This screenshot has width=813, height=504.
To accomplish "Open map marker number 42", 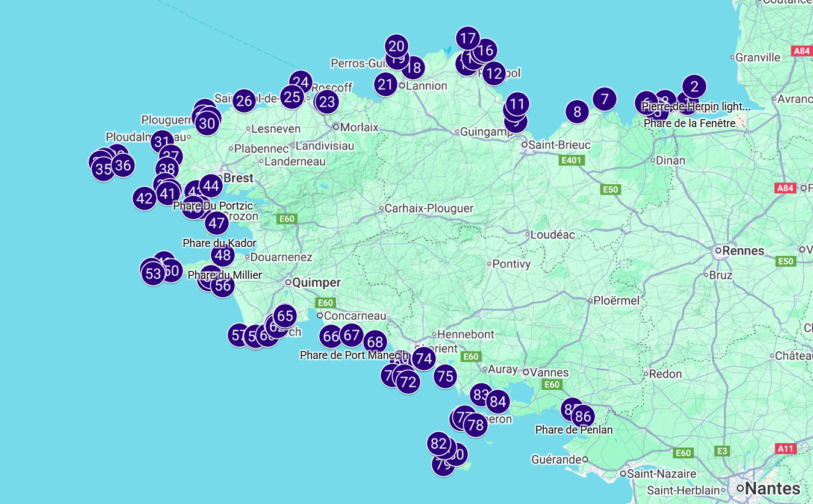I will 145,198.
